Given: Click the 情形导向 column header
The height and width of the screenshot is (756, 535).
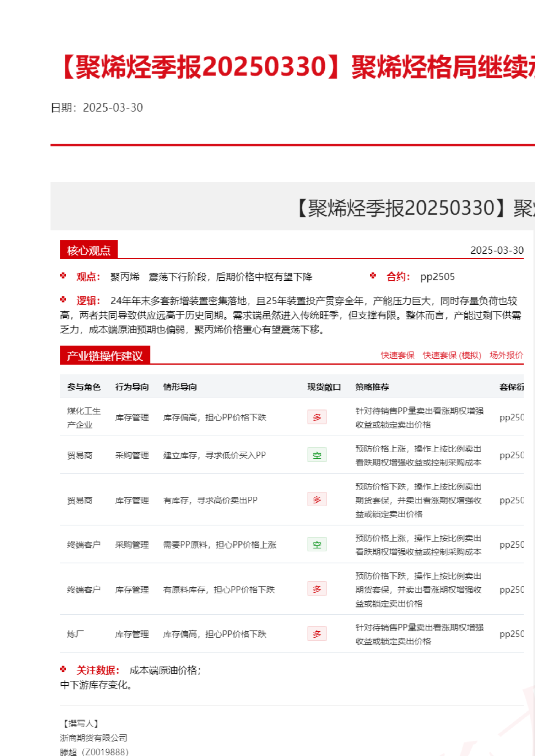Looking at the screenshot, I should coord(180,387).
